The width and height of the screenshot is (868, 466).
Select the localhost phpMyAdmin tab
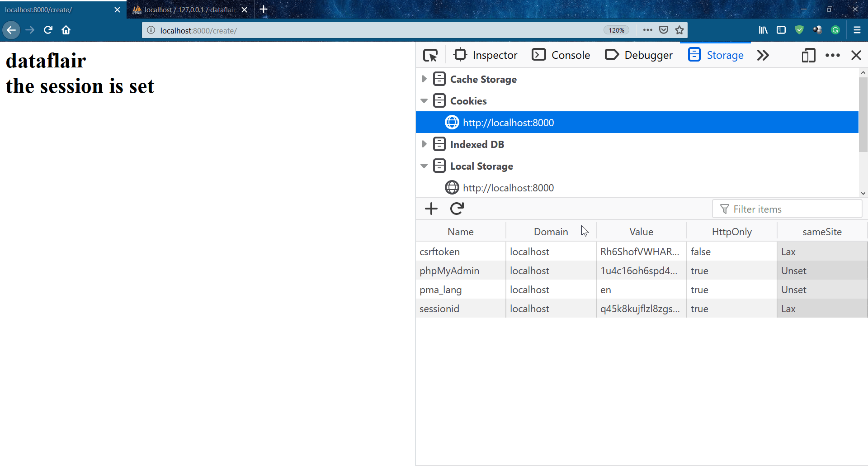click(x=185, y=10)
